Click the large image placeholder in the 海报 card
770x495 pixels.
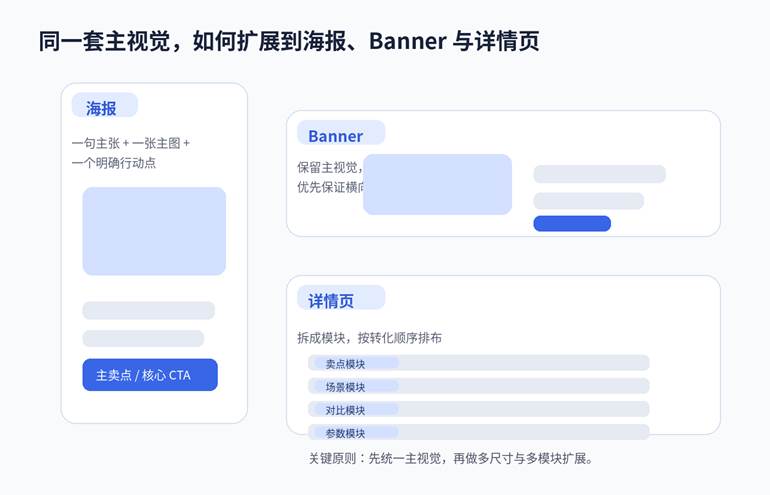tap(154, 231)
